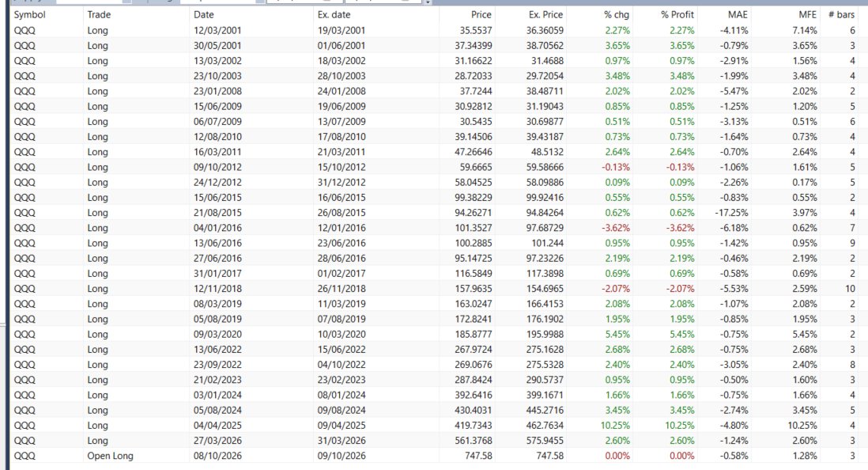Click exit date 23/02/2023
The height and width of the screenshot is (470, 868).
tap(342, 380)
